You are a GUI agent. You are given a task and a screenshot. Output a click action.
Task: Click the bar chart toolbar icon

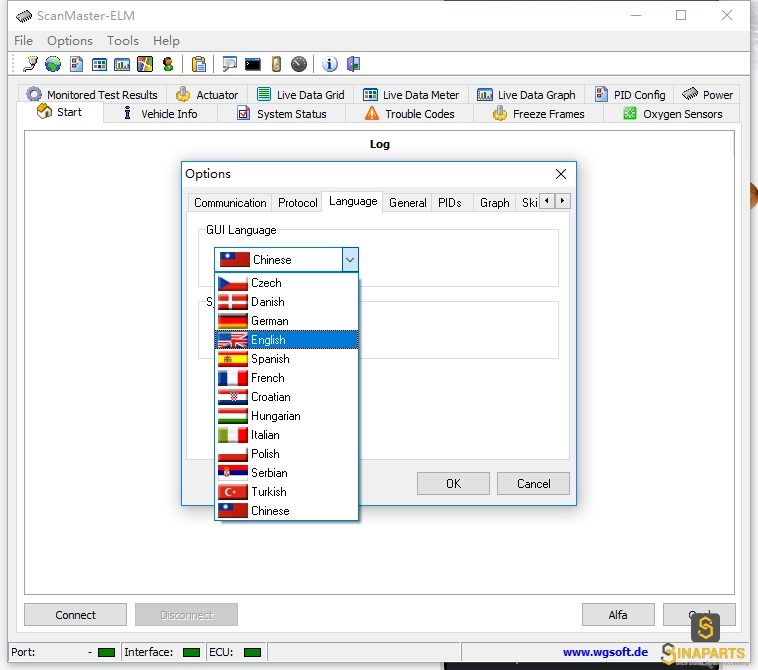coord(122,64)
